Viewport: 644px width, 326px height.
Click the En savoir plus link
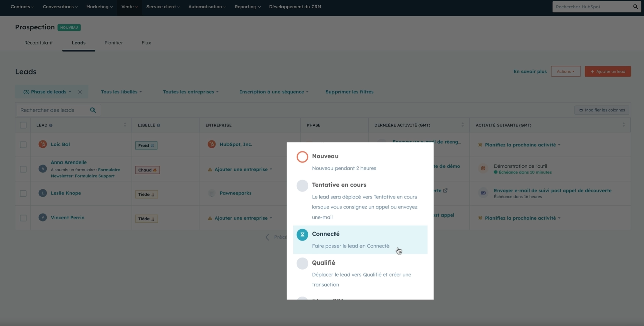[x=530, y=71]
